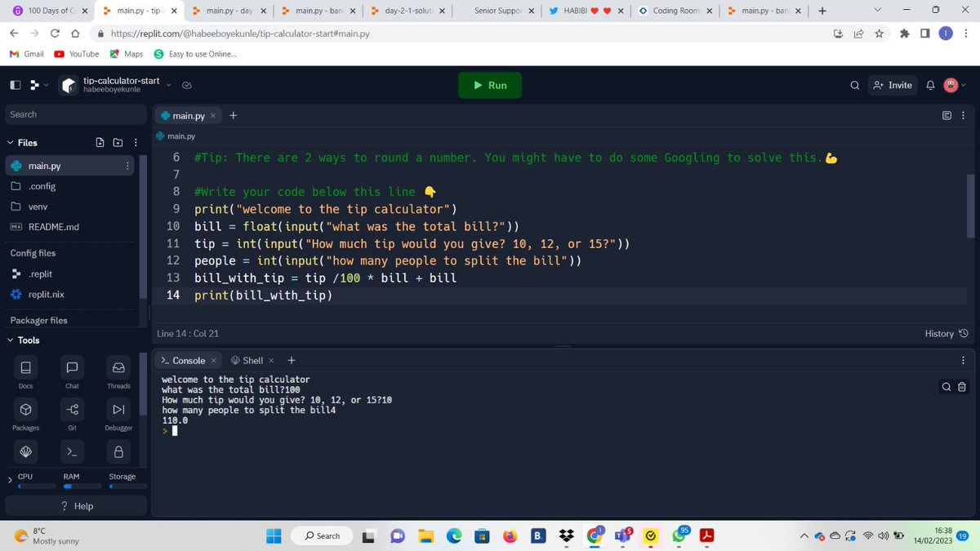Invite collaborators with the Invite button
Viewport: 980px width, 551px height.
tap(892, 85)
